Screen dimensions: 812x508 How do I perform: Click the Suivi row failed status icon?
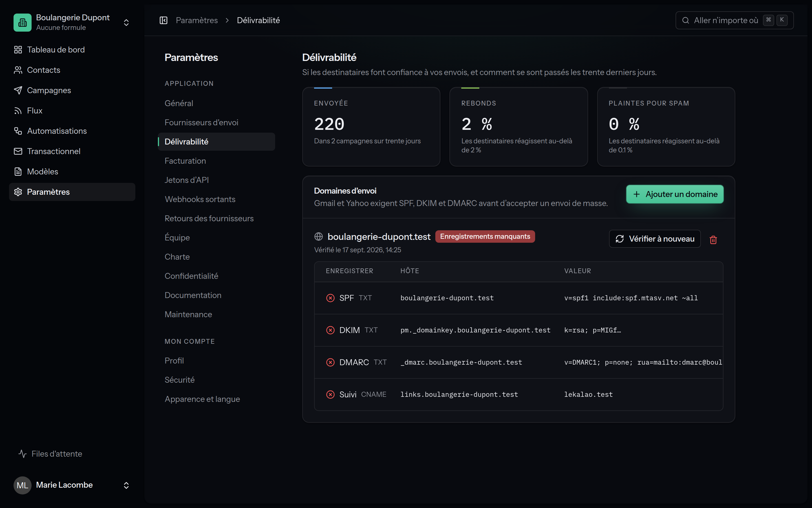[x=330, y=395]
